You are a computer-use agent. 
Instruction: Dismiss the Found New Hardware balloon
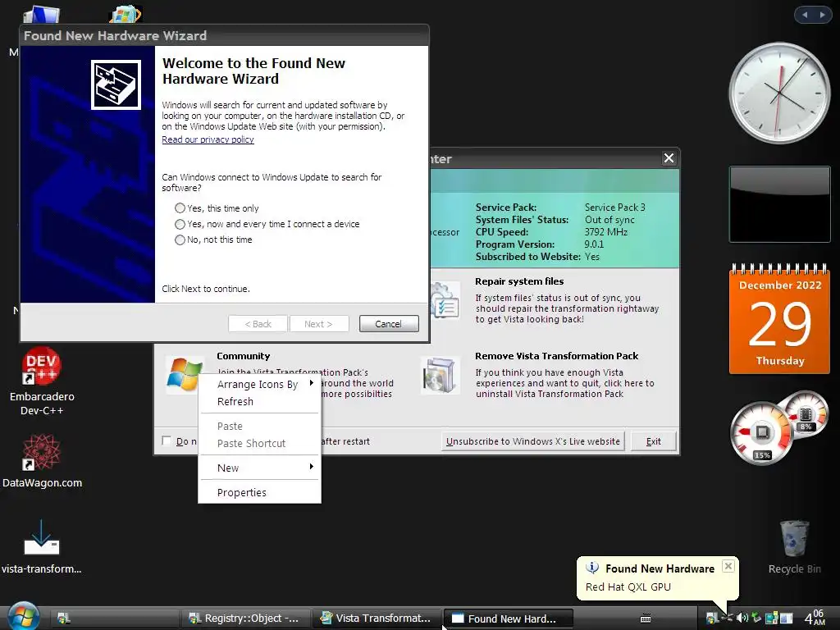tap(728, 566)
